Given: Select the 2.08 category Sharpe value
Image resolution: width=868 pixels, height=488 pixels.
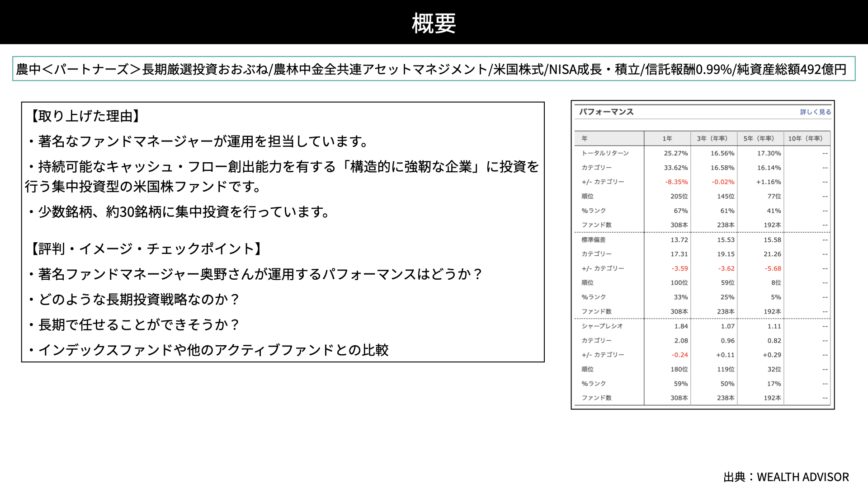Looking at the screenshot, I should click(x=681, y=341).
